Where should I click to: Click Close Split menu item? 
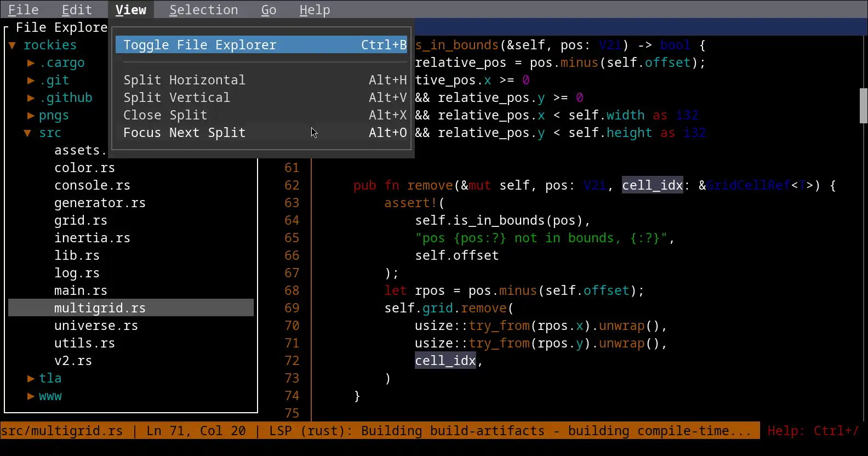click(261, 115)
